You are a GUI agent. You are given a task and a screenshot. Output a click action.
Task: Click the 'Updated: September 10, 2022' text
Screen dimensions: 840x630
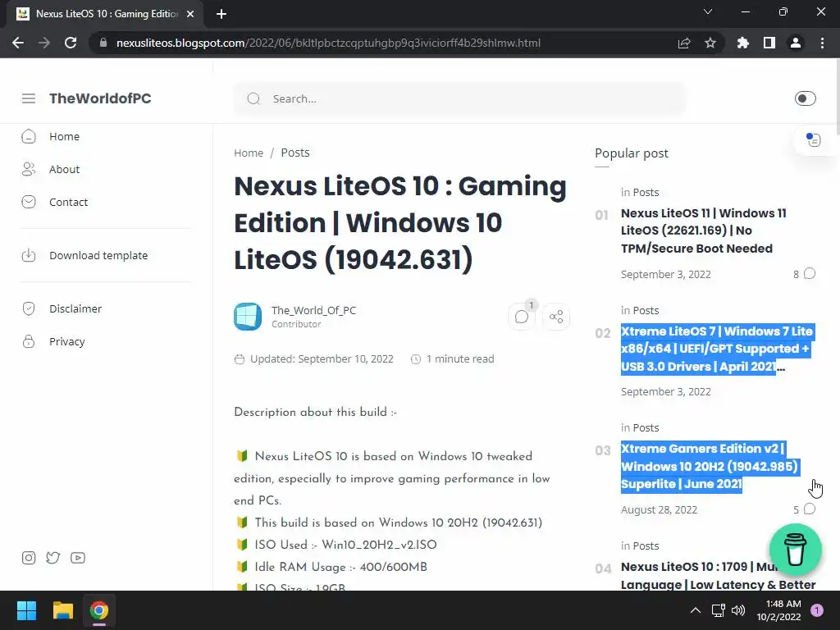(x=322, y=359)
